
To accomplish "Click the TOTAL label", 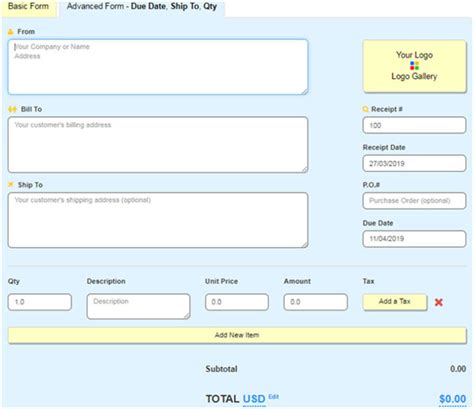I will pyautogui.click(x=222, y=399).
